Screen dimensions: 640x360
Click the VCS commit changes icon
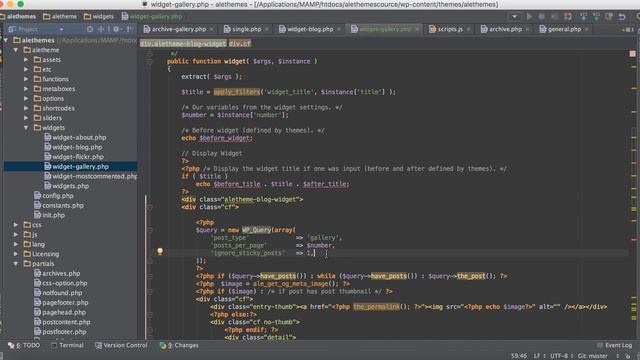(x=596, y=17)
